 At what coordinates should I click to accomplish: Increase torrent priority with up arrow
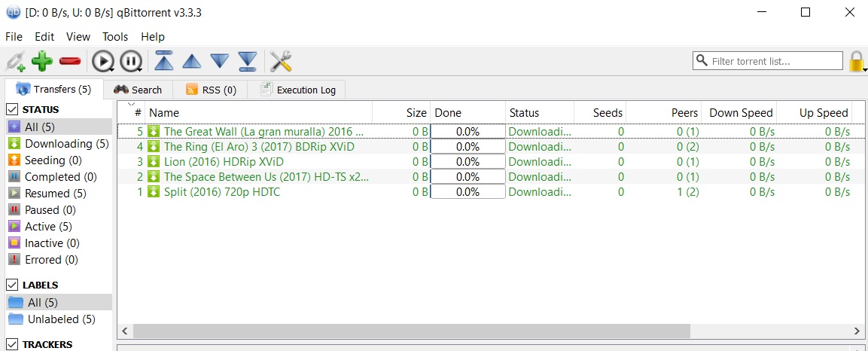192,61
